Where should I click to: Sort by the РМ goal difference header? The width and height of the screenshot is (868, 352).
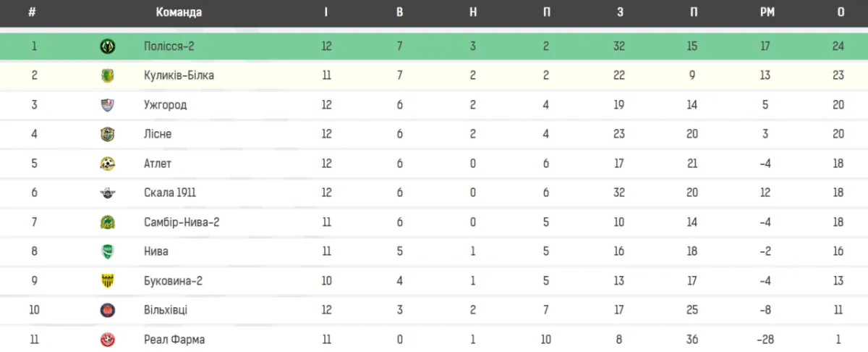[x=767, y=12]
